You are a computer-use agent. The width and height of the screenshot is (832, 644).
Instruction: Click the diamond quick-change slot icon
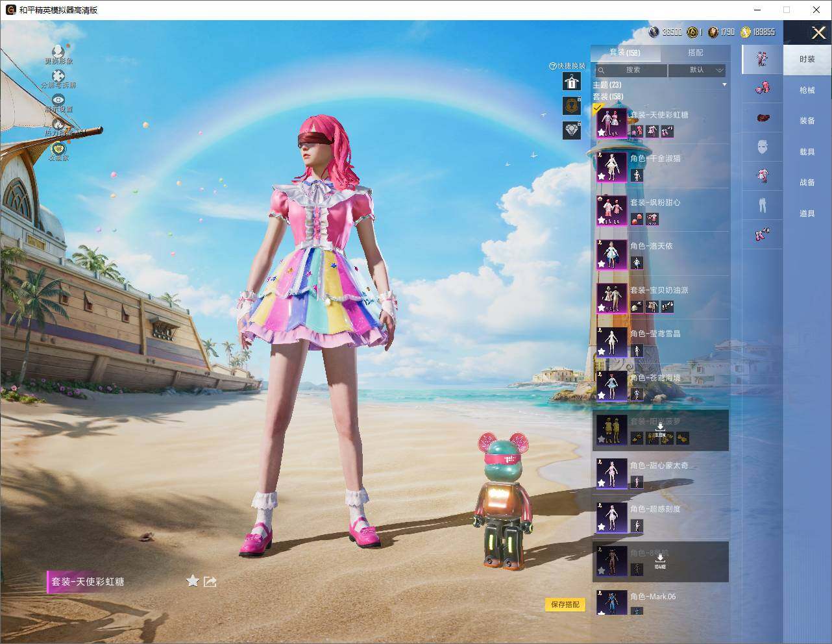click(572, 130)
